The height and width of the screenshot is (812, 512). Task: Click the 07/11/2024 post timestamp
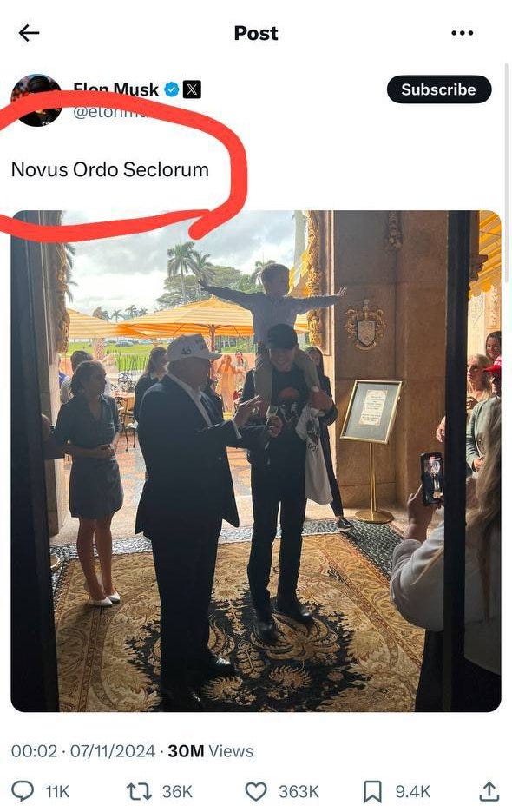(112, 751)
